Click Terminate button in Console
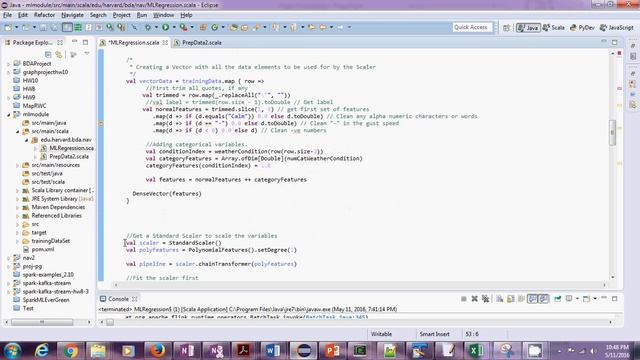Screen dimensions: 640x360 (464, 299)
